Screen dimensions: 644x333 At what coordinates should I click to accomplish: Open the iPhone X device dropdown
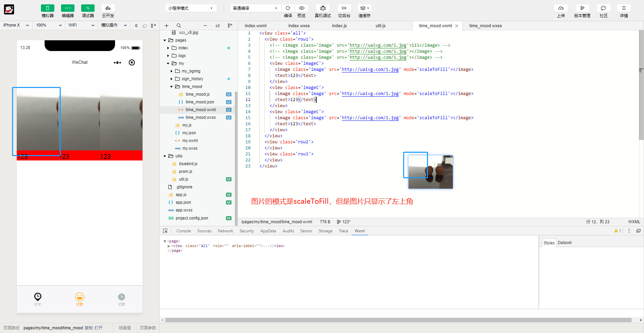[x=16, y=25]
